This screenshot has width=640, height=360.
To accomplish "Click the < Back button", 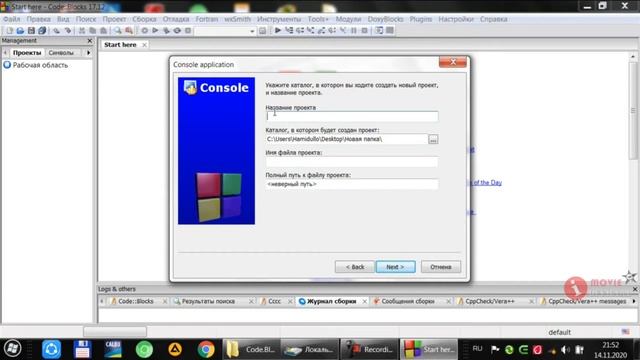I will [354, 267].
